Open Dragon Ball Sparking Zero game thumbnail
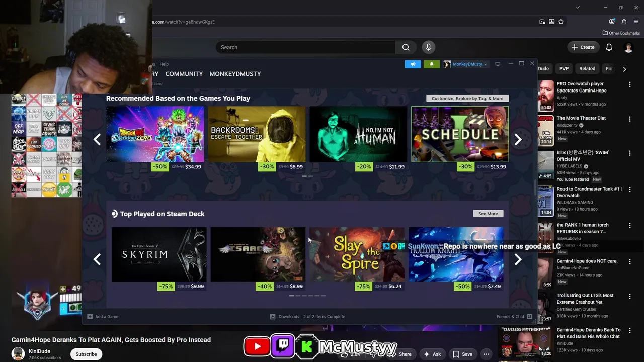Viewport: 644px width, 362px height. click(x=155, y=134)
